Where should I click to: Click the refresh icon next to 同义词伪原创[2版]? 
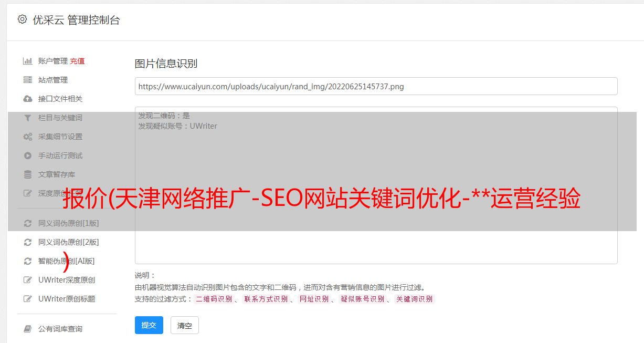click(28, 242)
